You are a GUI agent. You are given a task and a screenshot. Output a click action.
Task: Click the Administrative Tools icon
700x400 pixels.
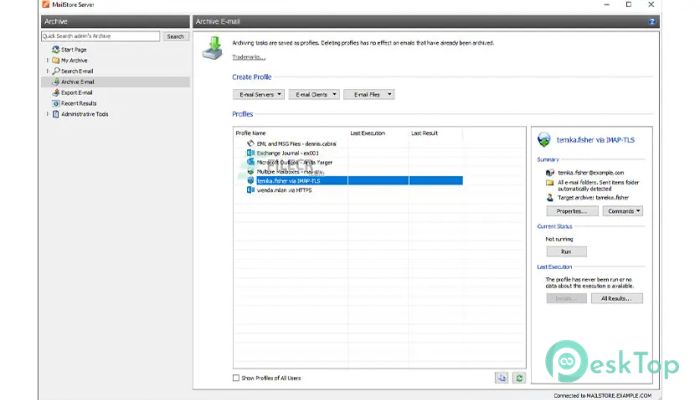(x=56, y=114)
